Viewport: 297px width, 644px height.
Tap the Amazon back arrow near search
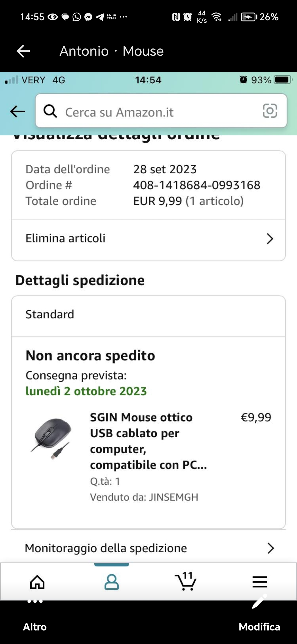18,111
